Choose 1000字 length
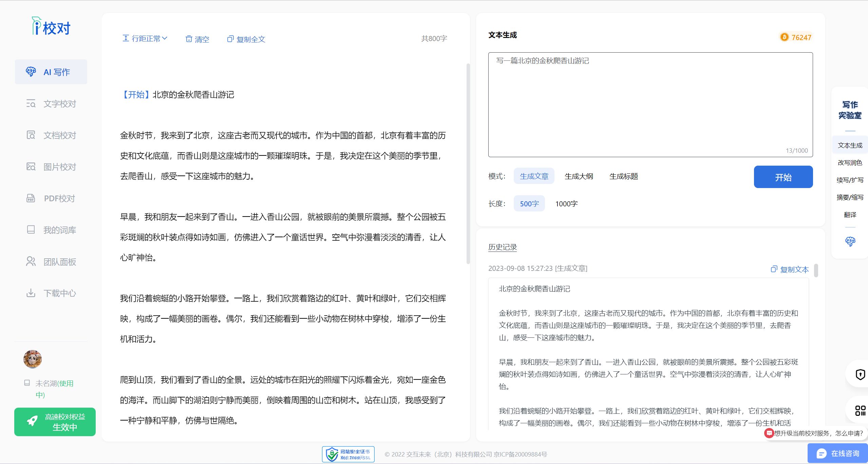Viewport: 868px width, 464px height. (x=566, y=204)
